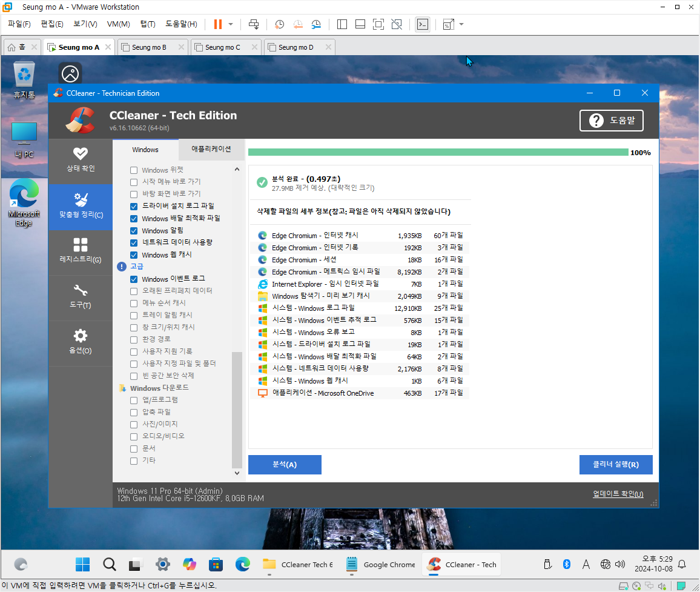The width and height of the screenshot is (700, 592).
Task: Switch to Google Chrome taskbar button
Action: click(381, 564)
